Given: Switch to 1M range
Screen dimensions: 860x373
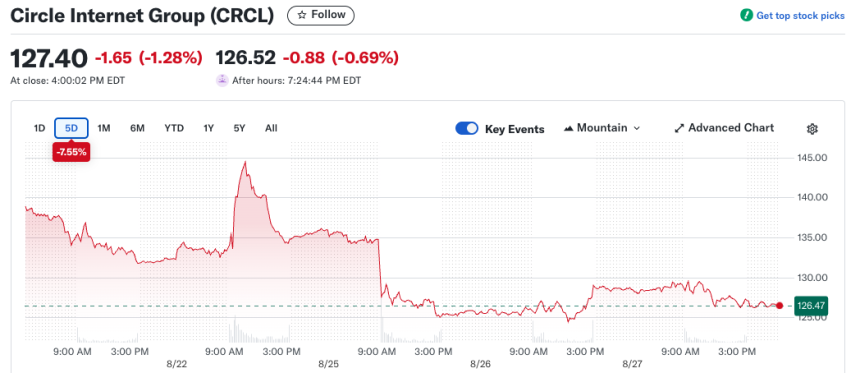Looking at the screenshot, I should click(104, 128).
